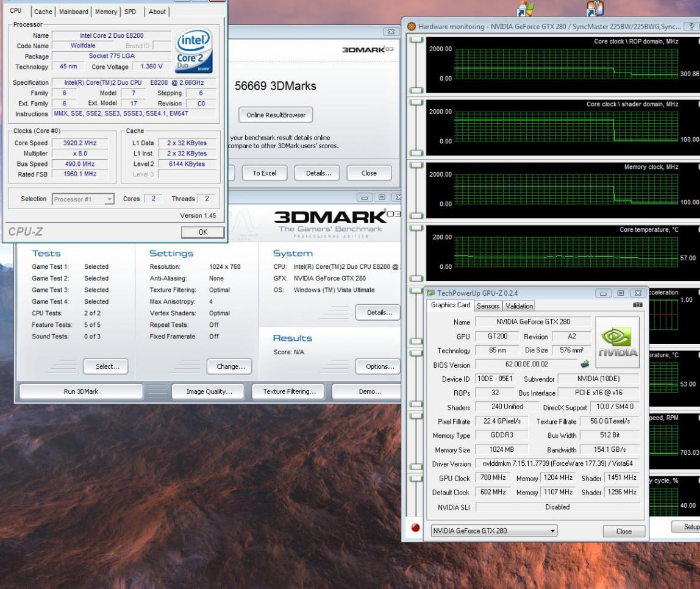This screenshot has width=700, height=589.
Task: Click the "1024 MB" memory size value
Action: click(x=502, y=449)
